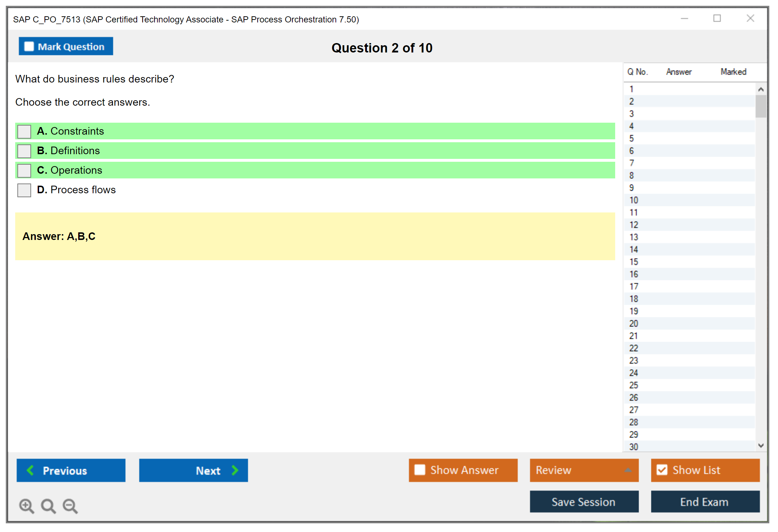Toggle the Mark Question checkbox
778x532 pixels.
point(29,47)
